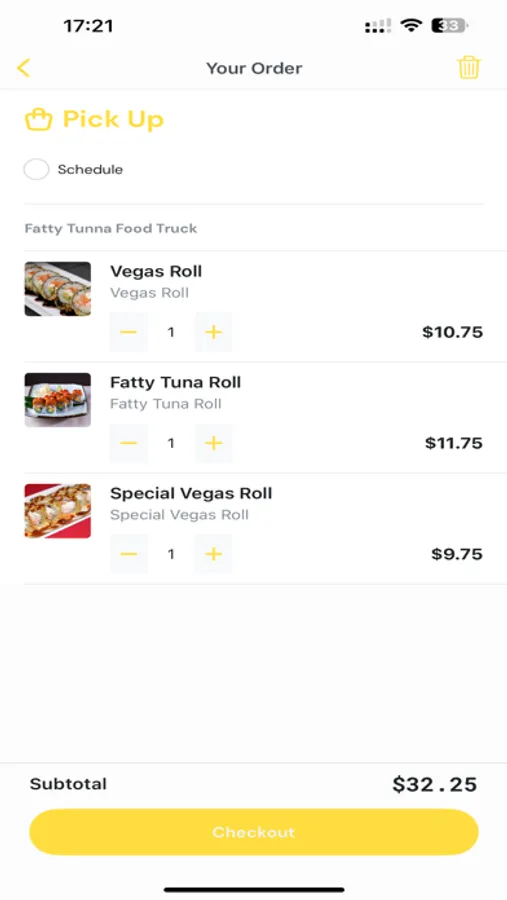507x900 pixels.
Task: Open the Fatty Tuna Roll thumbnail image
Action: pos(57,400)
